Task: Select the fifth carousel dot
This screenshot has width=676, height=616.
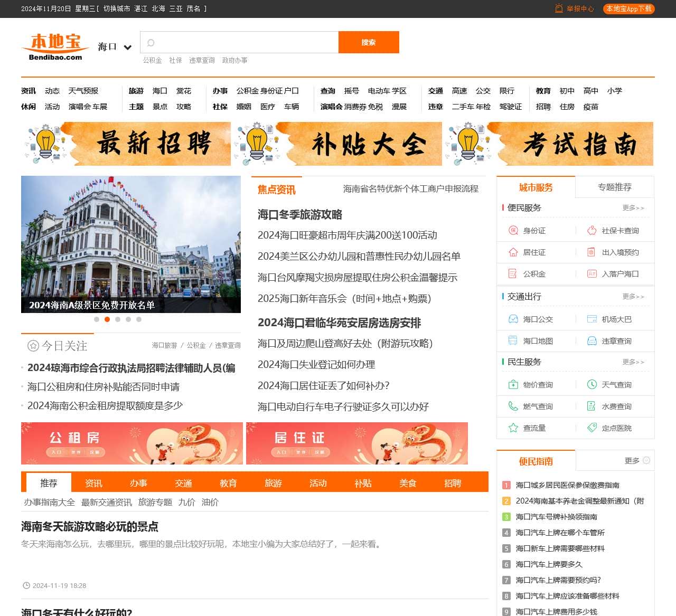Action: tap(139, 319)
